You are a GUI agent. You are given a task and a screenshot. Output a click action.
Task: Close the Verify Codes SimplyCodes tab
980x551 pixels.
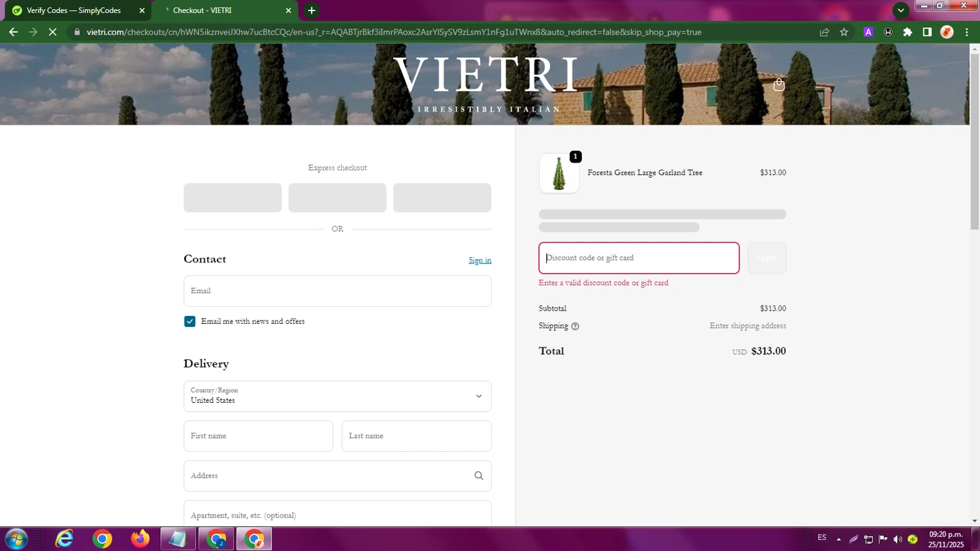(x=142, y=10)
